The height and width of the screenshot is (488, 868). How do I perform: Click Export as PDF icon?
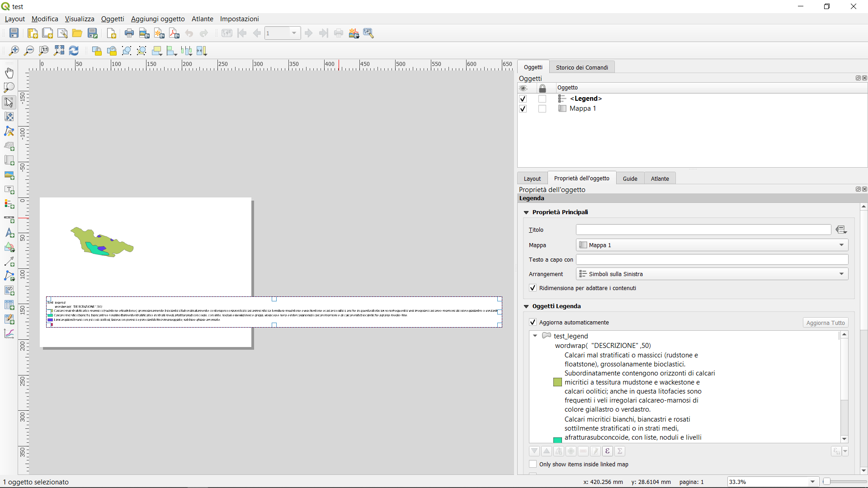pyautogui.click(x=174, y=33)
